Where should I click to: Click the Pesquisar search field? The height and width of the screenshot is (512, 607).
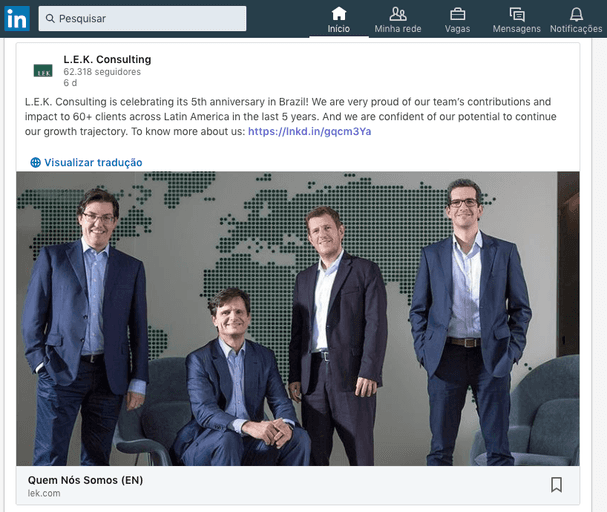142,18
